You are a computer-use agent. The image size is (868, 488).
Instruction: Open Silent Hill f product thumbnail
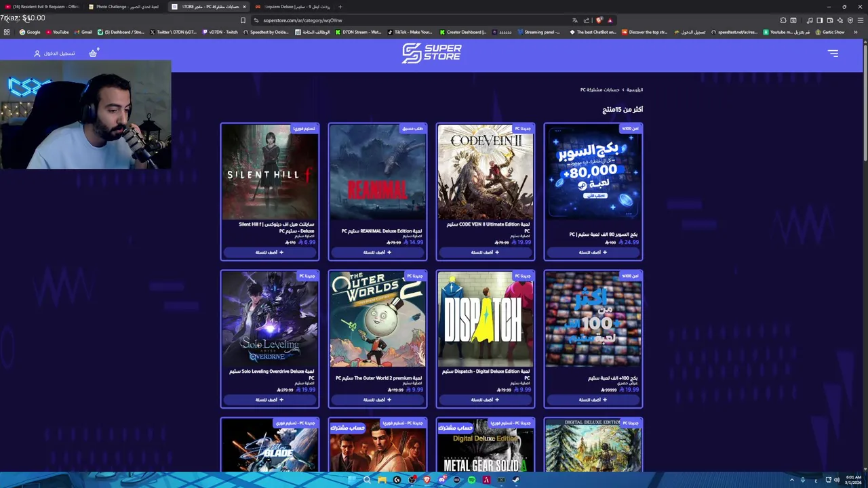(x=270, y=172)
